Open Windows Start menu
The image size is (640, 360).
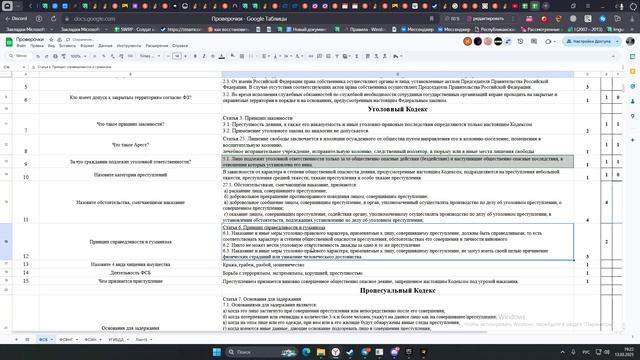[x=217, y=352]
